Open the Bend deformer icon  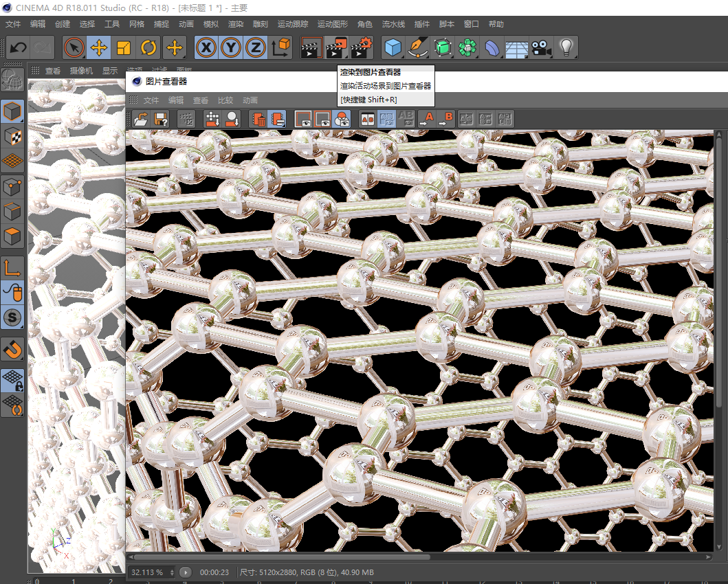click(x=492, y=47)
